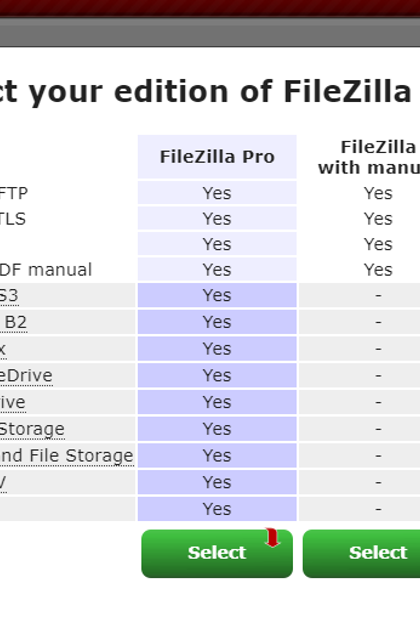Click the Pro column Yes in eDrive row
Image resolution: width=420 pixels, height=617 pixels.
[217, 375]
